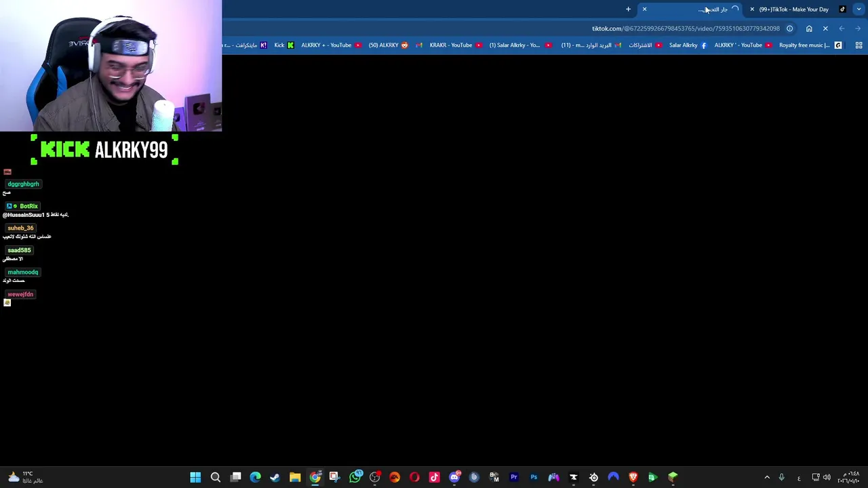Open the Royalty free music bookmark

tap(810, 45)
